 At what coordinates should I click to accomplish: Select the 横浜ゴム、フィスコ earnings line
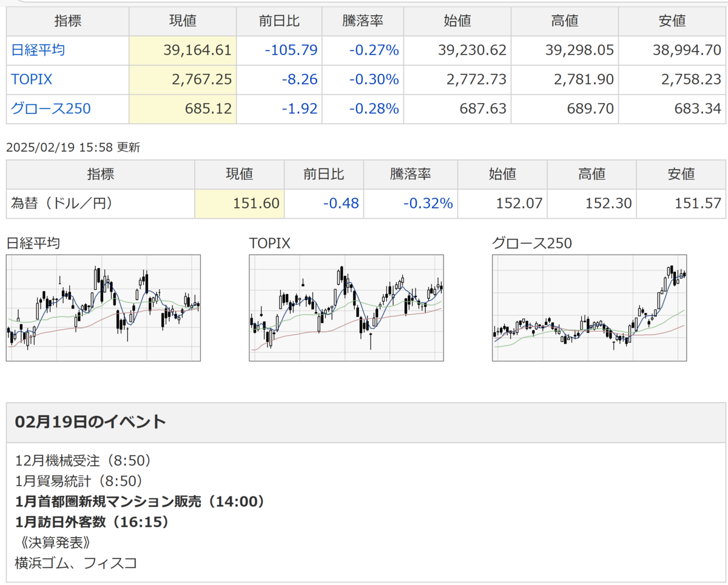pyautogui.click(x=76, y=563)
